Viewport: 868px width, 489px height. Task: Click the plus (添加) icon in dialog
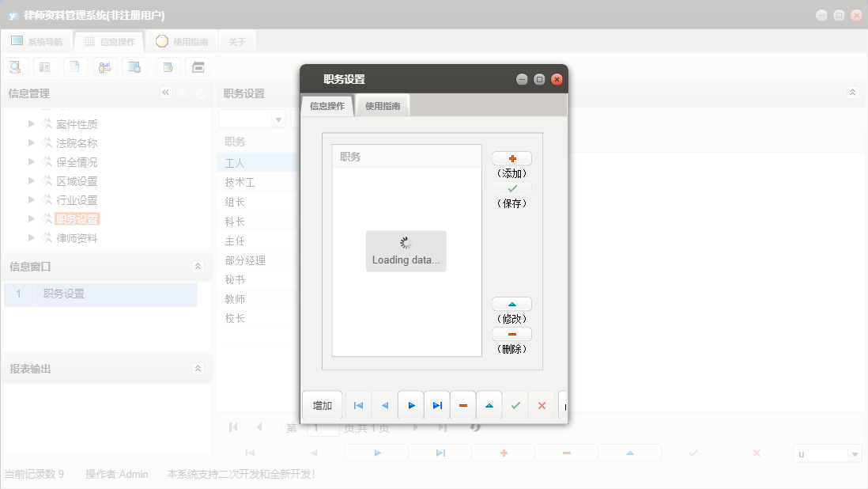511,158
